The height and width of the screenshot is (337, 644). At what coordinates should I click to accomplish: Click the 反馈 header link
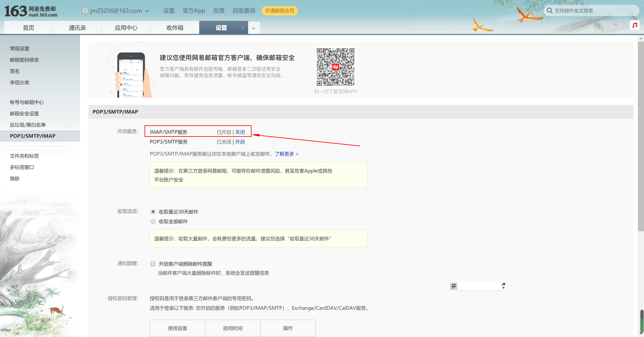pos(219,11)
